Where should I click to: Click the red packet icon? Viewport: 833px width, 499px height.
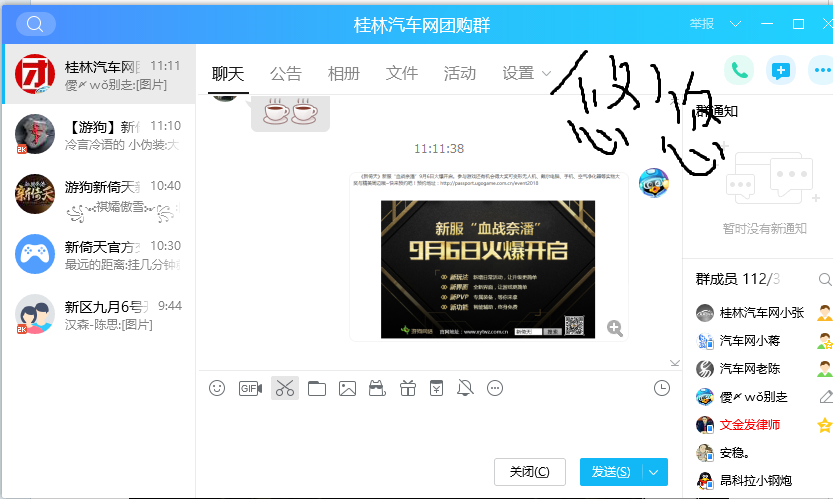436,388
